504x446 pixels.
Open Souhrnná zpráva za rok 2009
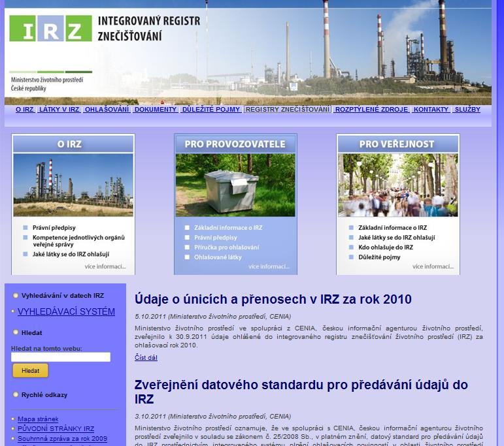pos(62,439)
